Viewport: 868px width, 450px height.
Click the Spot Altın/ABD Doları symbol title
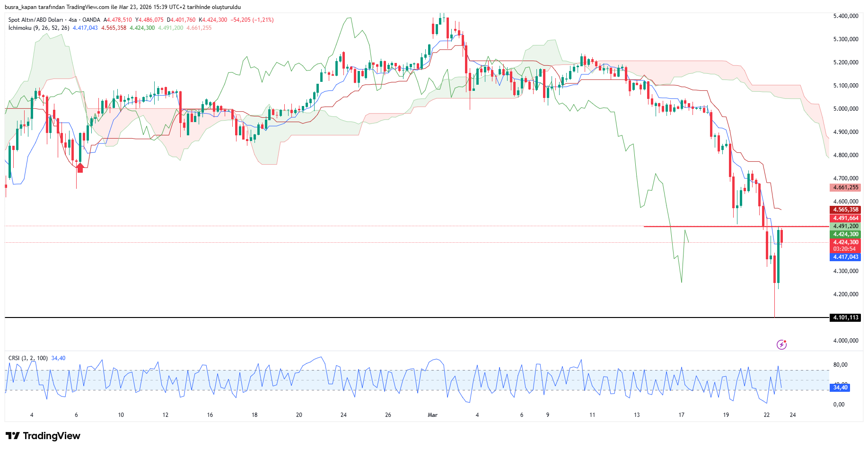[x=35, y=20]
